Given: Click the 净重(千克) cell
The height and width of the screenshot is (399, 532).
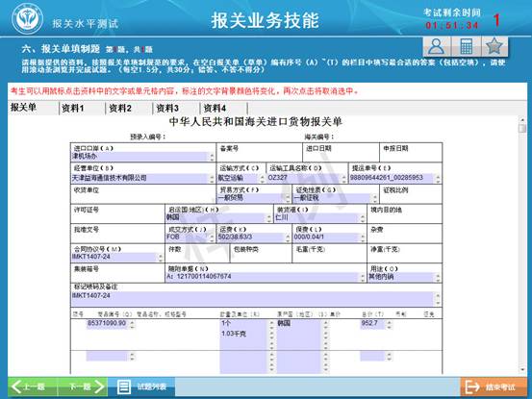Looking at the screenshot, I should [404, 254].
